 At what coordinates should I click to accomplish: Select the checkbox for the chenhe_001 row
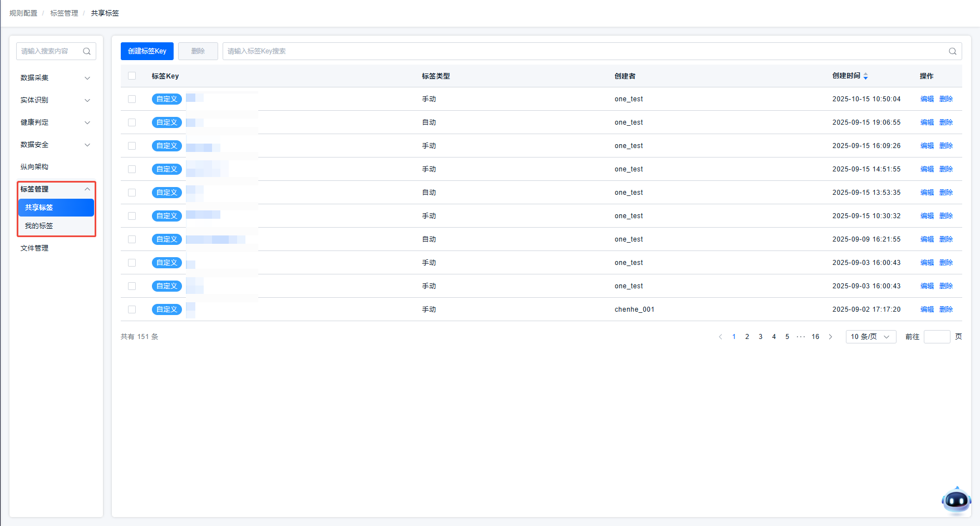click(132, 309)
